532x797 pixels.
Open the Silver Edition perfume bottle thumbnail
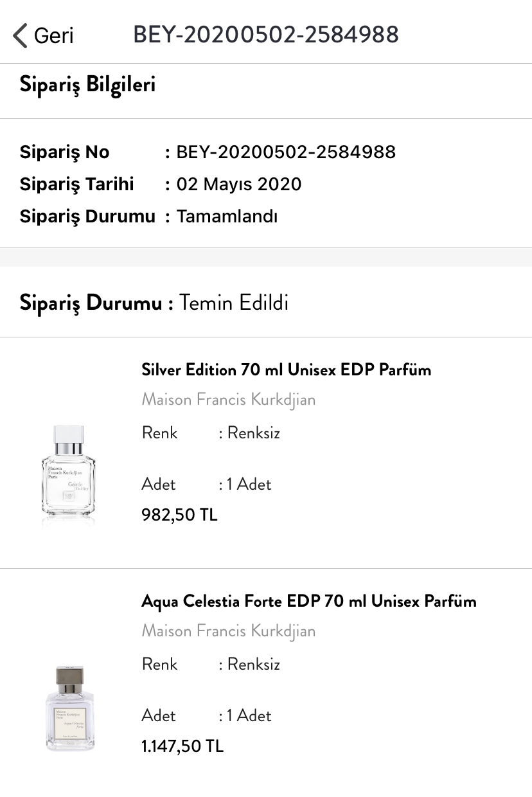pyautogui.click(x=67, y=470)
